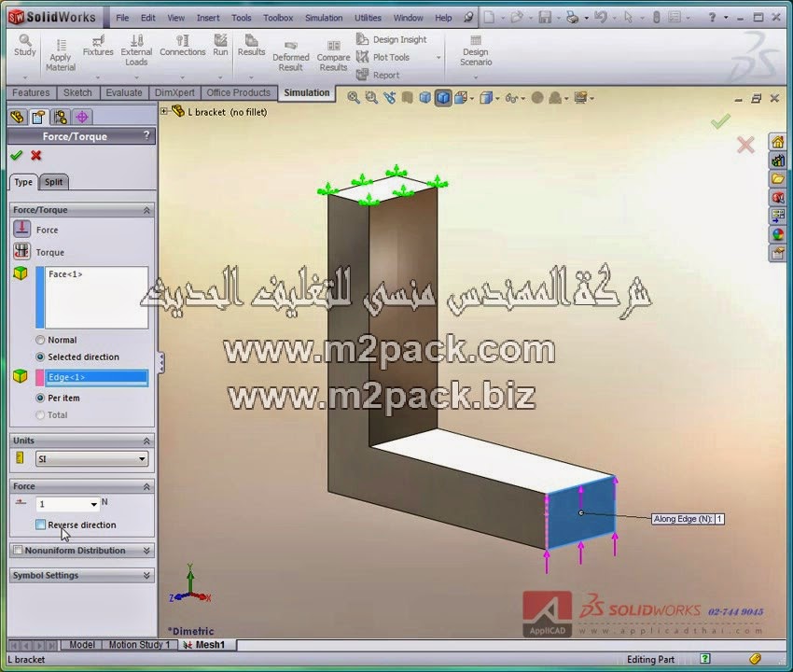This screenshot has width=793, height=672.
Task: Open External Loads tool
Action: 136,50
